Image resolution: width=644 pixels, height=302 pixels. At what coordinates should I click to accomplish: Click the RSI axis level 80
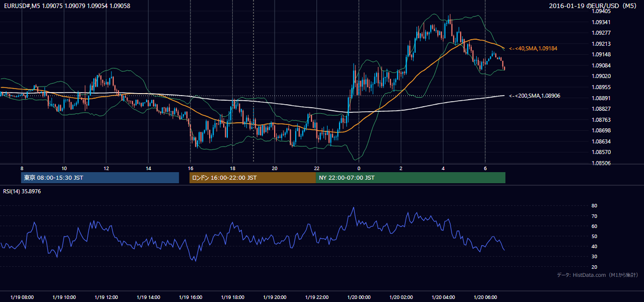(595, 206)
